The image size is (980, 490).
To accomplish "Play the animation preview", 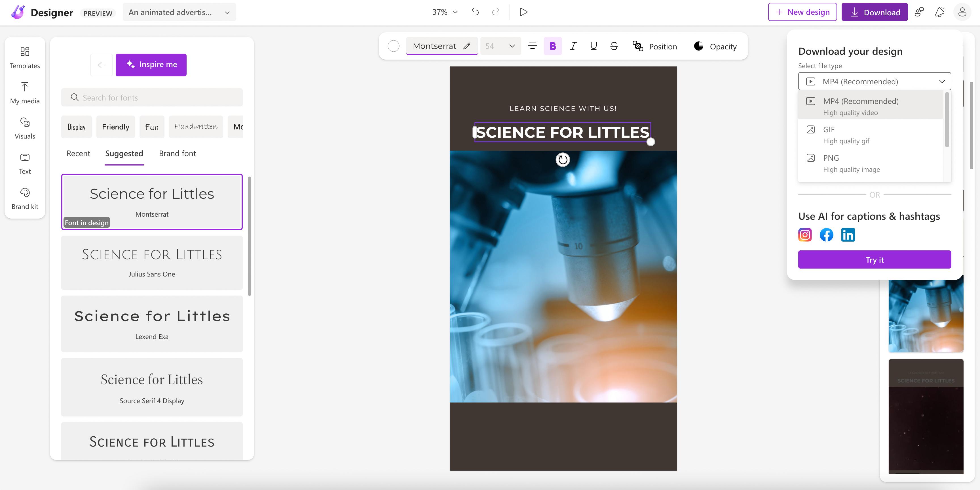I will [x=523, y=12].
